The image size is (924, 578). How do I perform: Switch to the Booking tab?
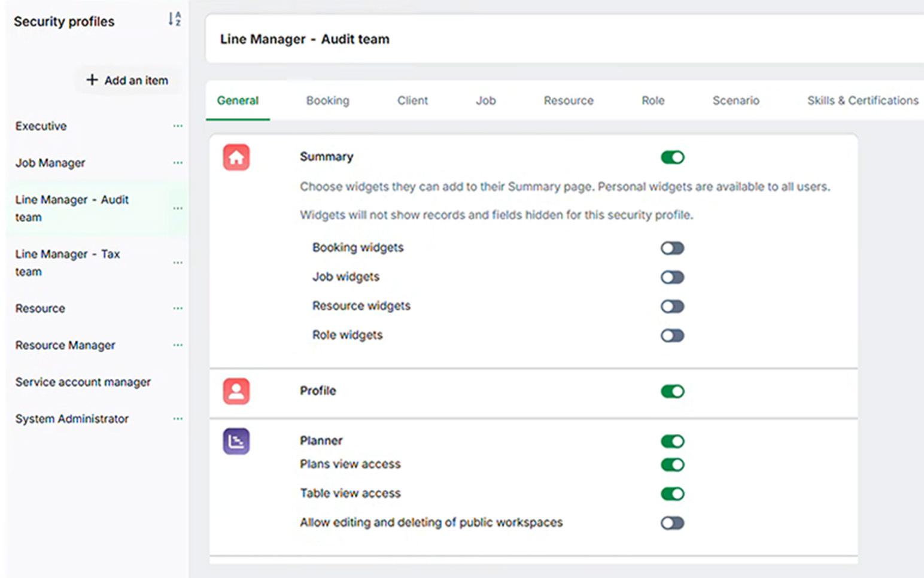[327, 101]
